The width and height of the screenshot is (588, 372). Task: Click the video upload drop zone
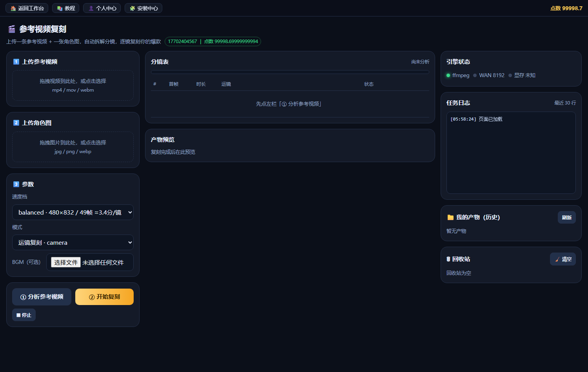[x=73, y=85]
